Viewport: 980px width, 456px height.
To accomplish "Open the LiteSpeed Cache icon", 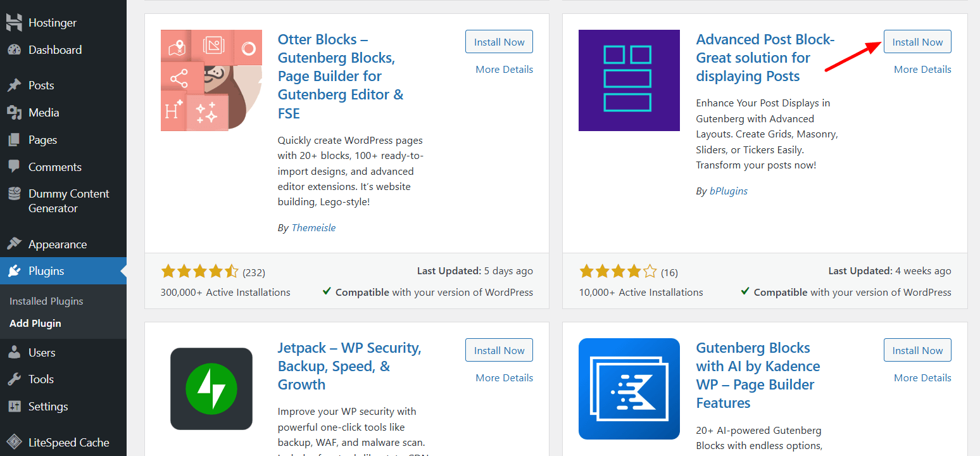I will click(15, 441).
